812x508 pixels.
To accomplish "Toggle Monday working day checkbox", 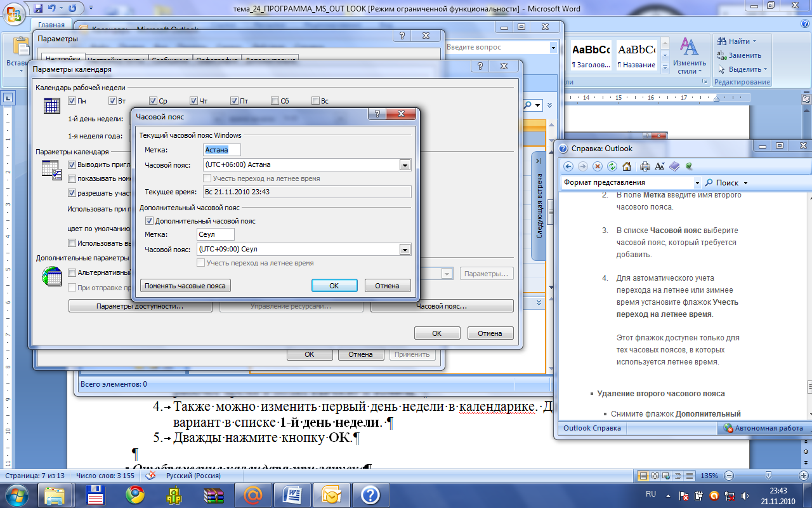I will 72,101.
